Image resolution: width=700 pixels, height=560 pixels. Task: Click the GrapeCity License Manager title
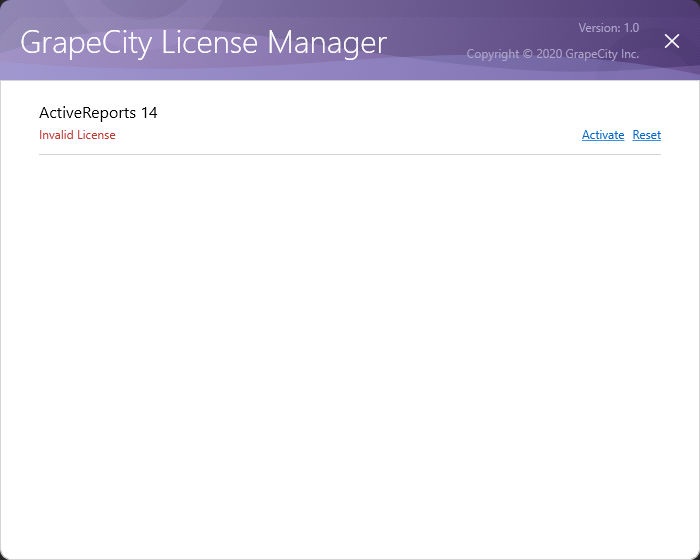tap(204, 43)
